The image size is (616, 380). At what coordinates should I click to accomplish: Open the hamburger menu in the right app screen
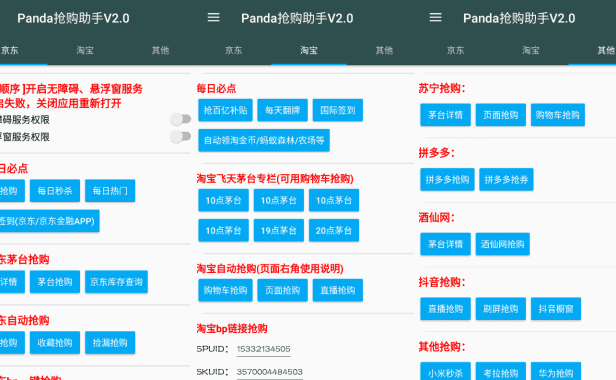pos(435,17)
